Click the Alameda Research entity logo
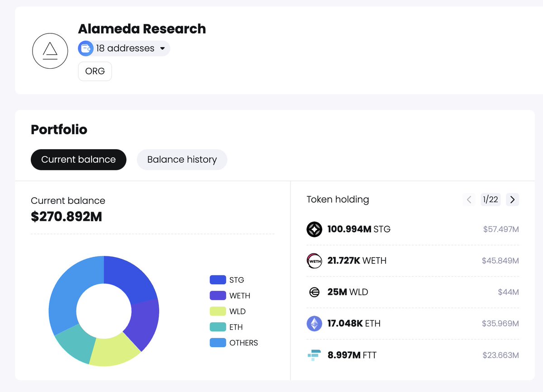This screenshot has height=392, width=543. click(x=50, y=51)
